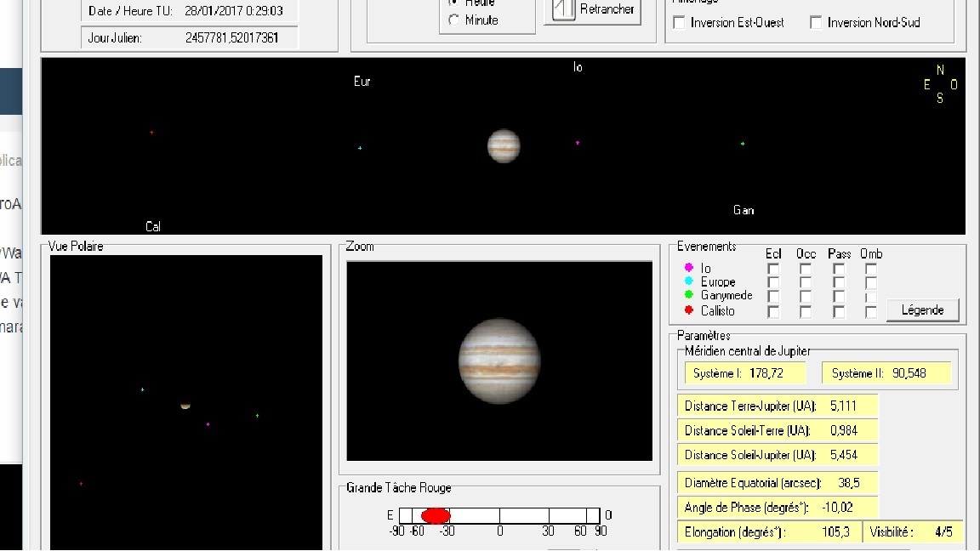Click the Gan label in the main view
The width and height of the screenshot is (980, 551).
coord(744,211)
